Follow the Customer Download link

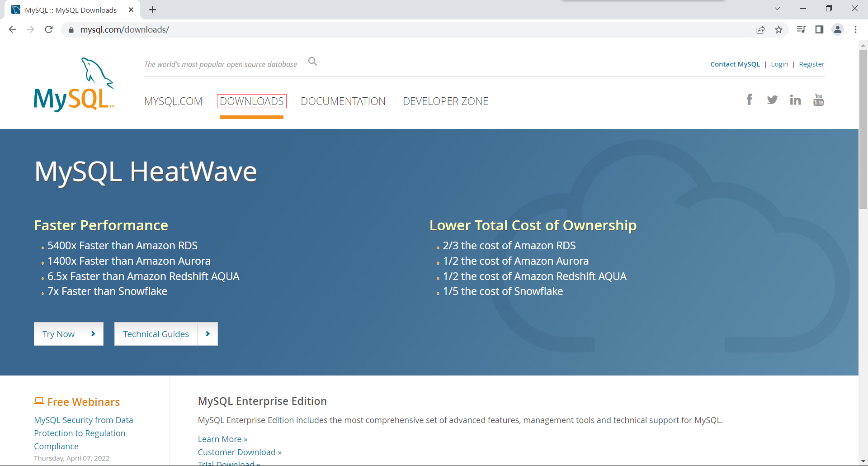[x=240, y=452]
